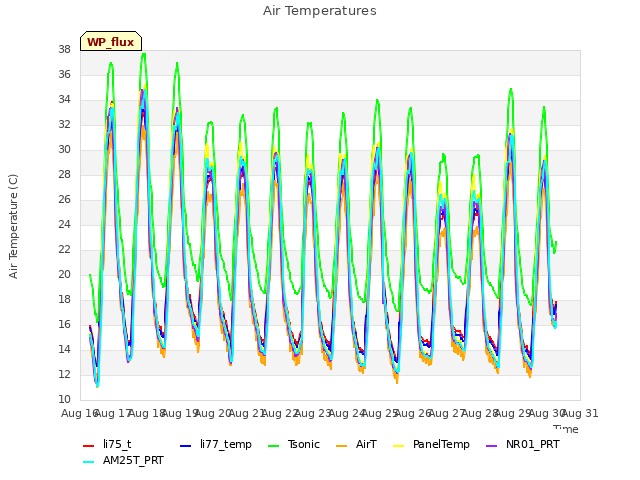This screenshot has height=480, width=640.
Task: Click the Aug 20 x-axis label
Action: pos(213,413)
